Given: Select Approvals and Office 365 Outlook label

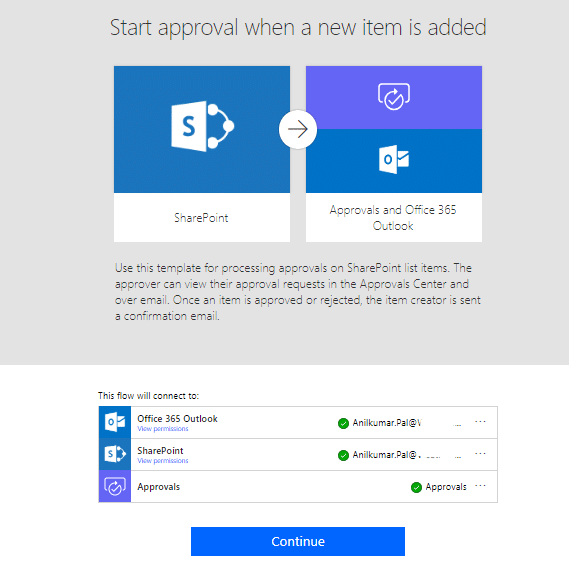Looking at the screenshot, I should click(393, 218).
